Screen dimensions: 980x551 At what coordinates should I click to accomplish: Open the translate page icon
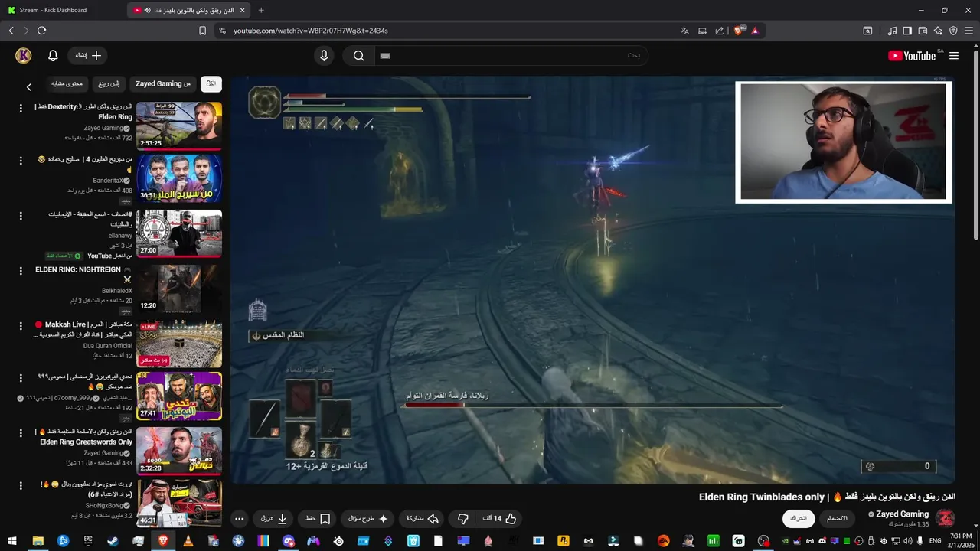pyautogui.click(x=685, y=31)
